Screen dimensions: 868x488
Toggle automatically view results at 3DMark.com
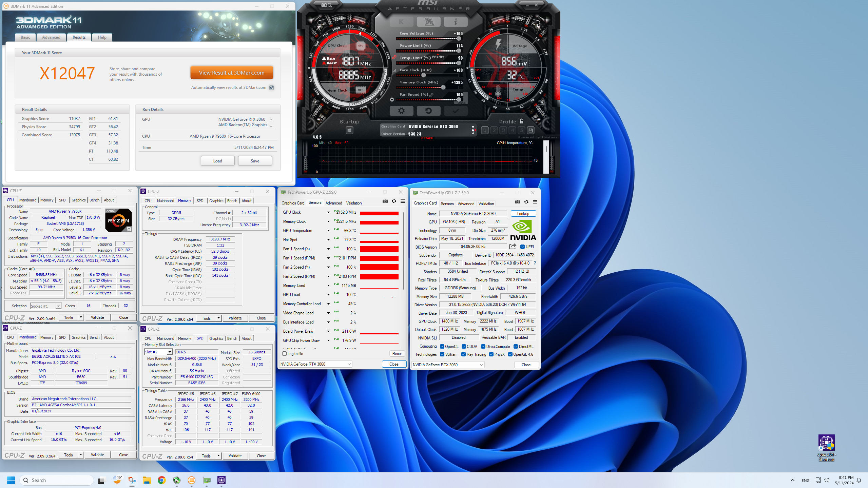tap(272, 87)
